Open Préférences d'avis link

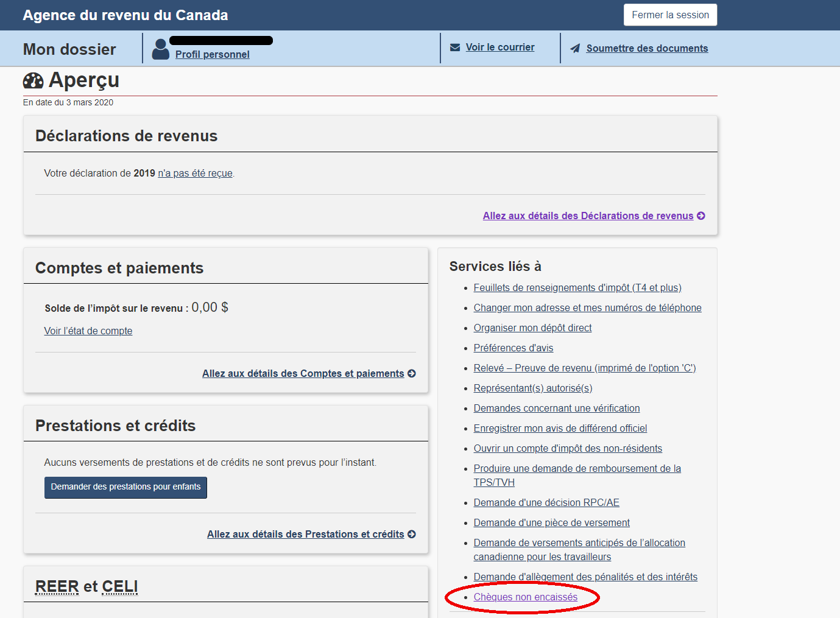[514, 348]
